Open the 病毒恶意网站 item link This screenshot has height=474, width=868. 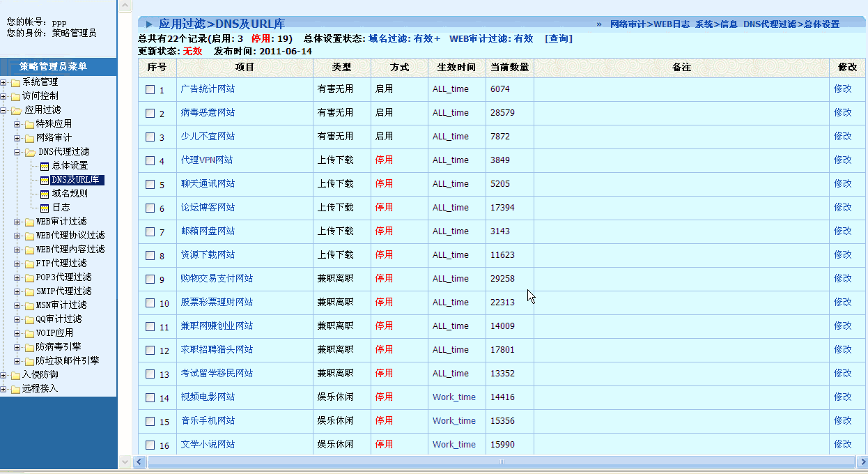208,112
